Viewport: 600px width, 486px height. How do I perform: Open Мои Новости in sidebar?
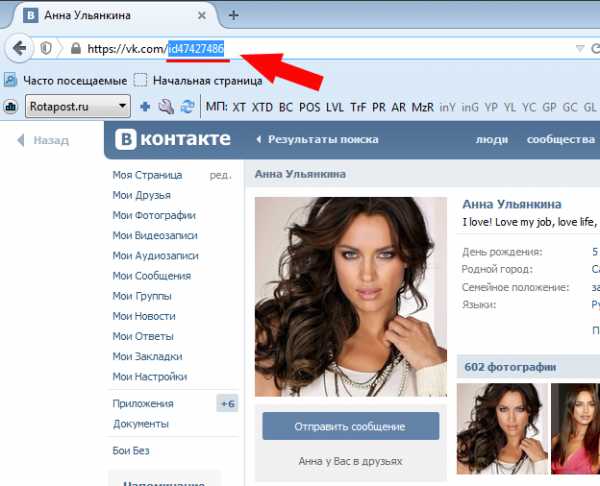144,316
